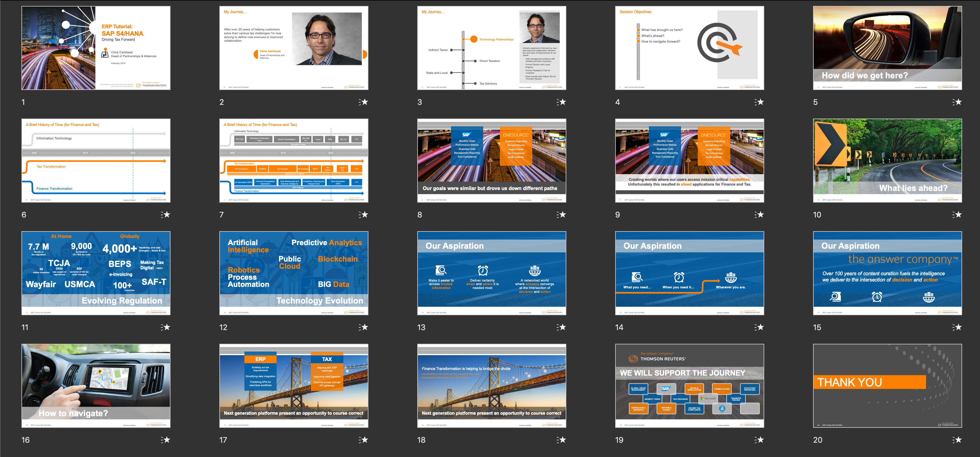Select the 'What lies ahead?' road slide
The image size is (980, 457).
click(887, 161)
